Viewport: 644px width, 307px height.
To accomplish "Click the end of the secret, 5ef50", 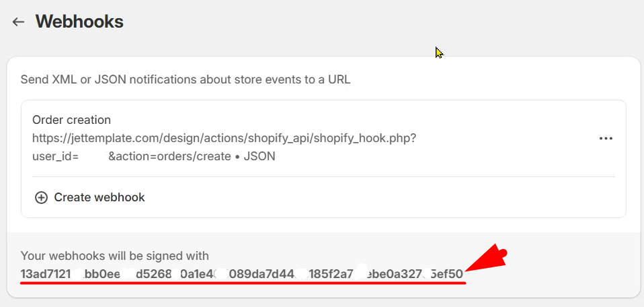I will (447, 274).
